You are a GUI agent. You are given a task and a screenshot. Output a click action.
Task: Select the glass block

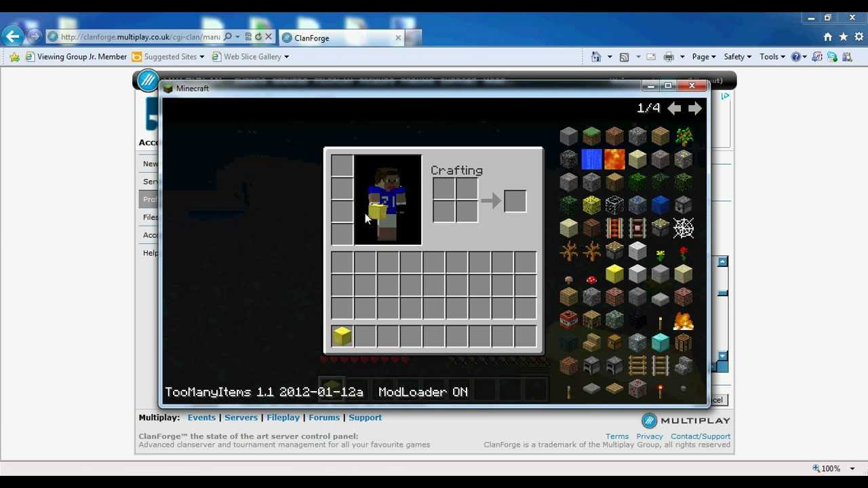(614, 205)
